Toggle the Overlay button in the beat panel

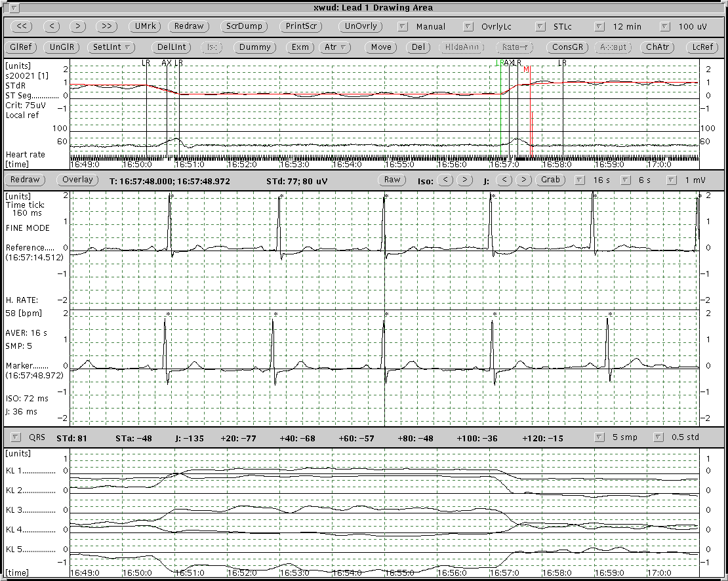pyautogui.click(x=77, y=180)
